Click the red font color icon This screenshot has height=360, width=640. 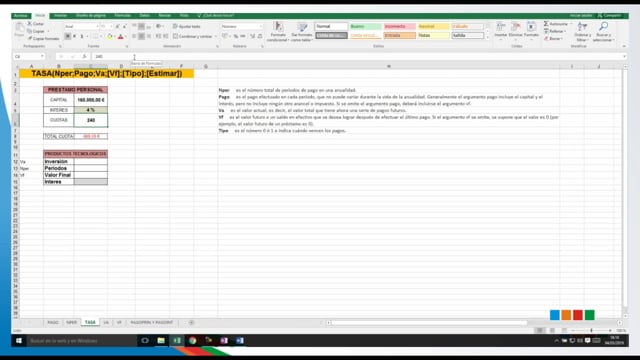120,36
